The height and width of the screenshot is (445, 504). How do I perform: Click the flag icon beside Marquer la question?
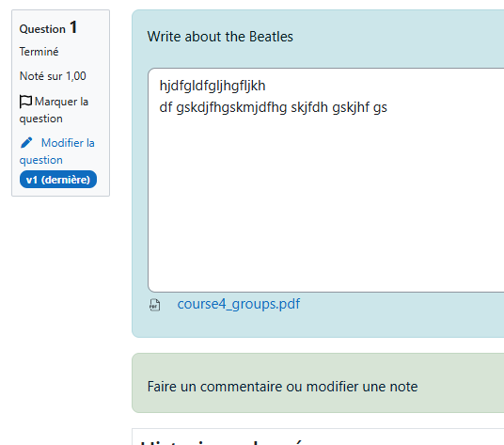(25, 102)
